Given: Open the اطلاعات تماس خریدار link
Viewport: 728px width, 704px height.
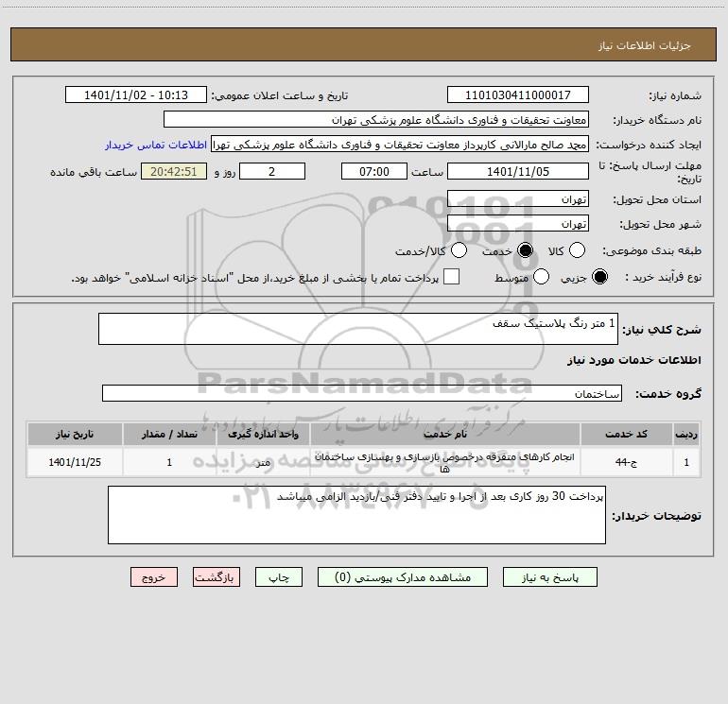Looking at the screenshot, I should click(156, 145).
